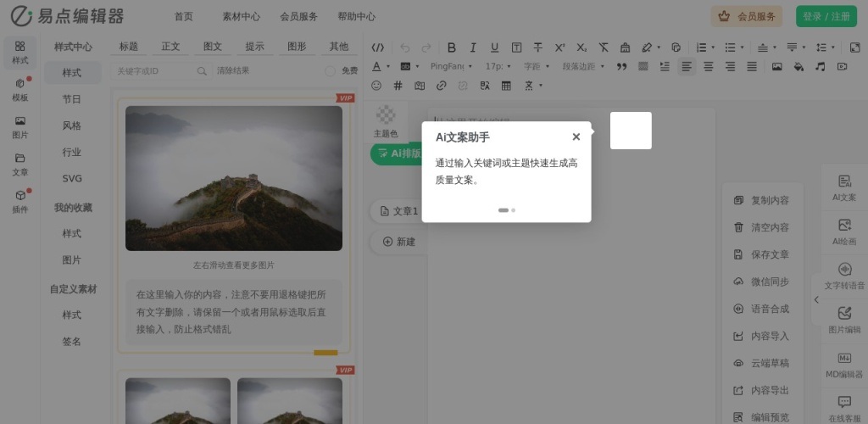
Task: Enable the 免费 filter radio button
Action: (331, 71)
